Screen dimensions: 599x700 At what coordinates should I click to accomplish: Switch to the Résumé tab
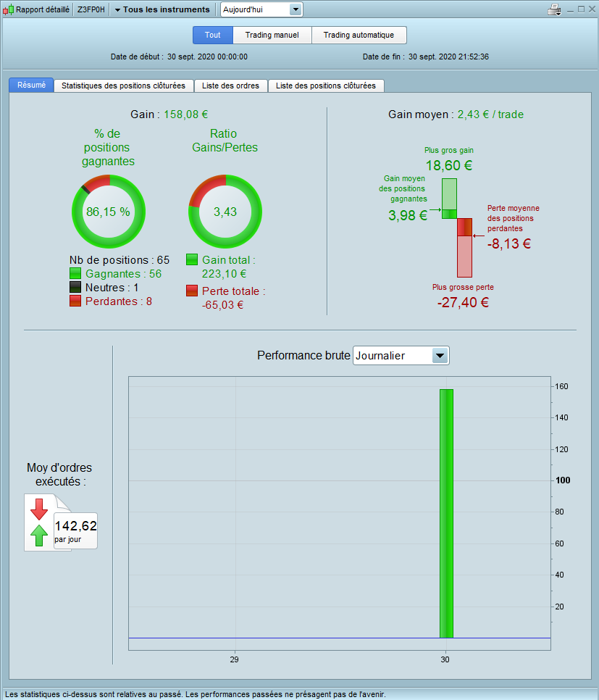[31, 85]
